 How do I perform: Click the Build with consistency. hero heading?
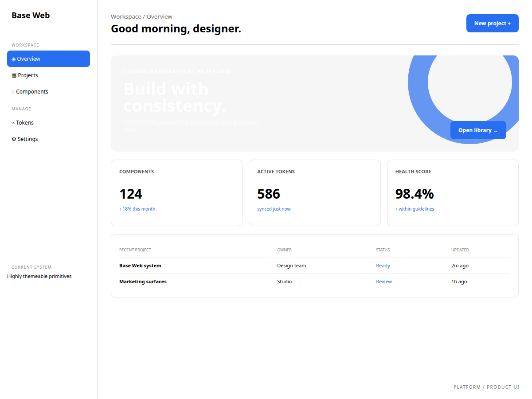[x=175, y=98]
